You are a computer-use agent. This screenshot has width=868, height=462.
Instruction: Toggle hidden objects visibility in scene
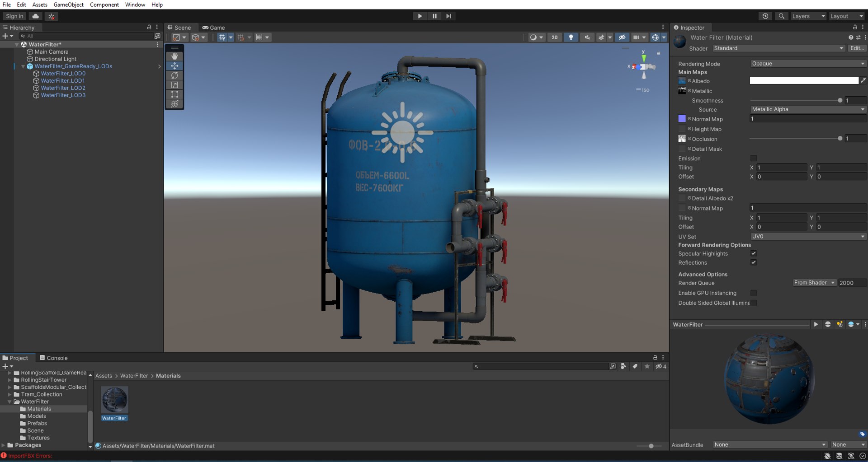click(622, 37)
